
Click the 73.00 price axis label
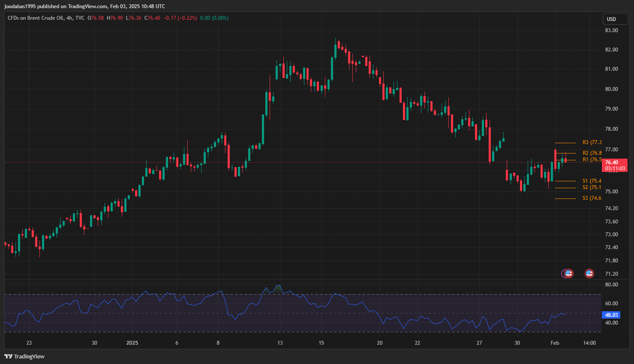(611, 235)
